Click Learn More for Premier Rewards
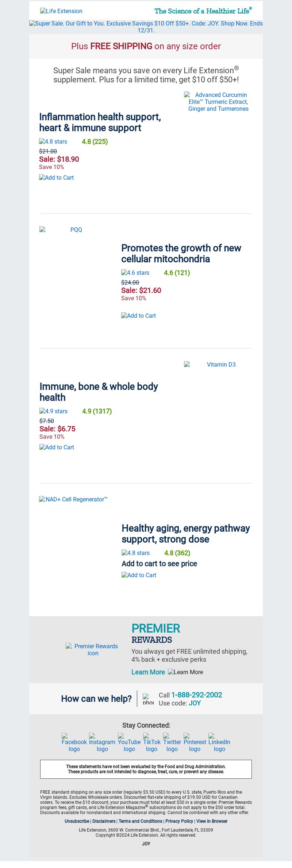 click(x=148, y=672)
